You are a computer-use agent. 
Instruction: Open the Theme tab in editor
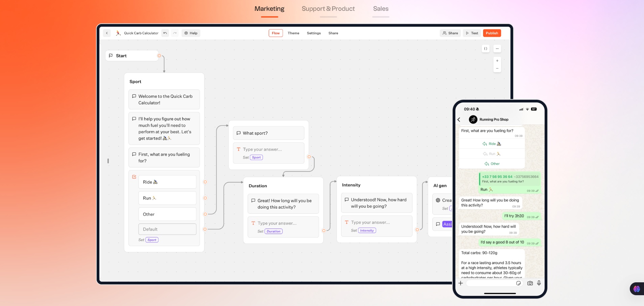[x=293, y=33]
